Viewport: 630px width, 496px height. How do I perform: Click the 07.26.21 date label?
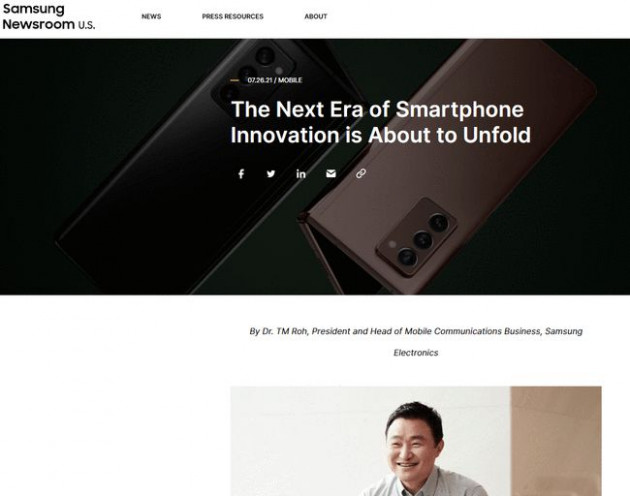click(260, 80)
